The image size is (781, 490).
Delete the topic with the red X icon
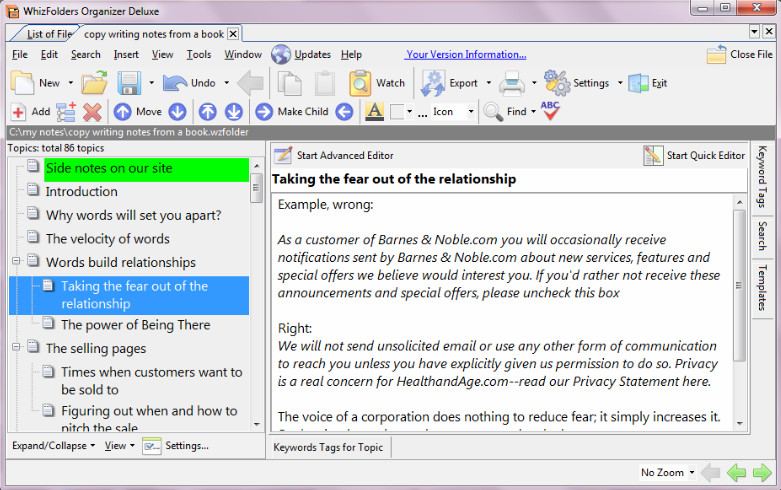pos(92,112)
